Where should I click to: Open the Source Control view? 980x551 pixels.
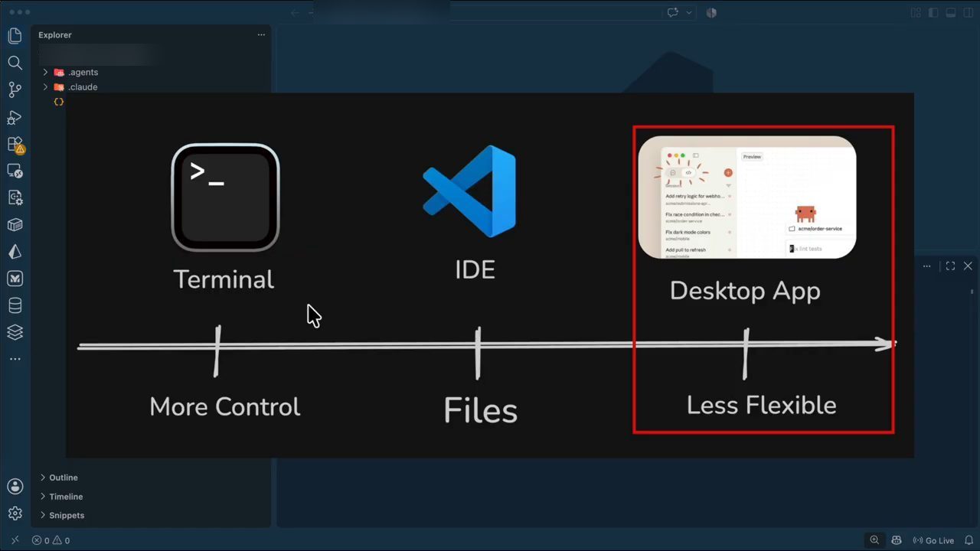[15, 90]
